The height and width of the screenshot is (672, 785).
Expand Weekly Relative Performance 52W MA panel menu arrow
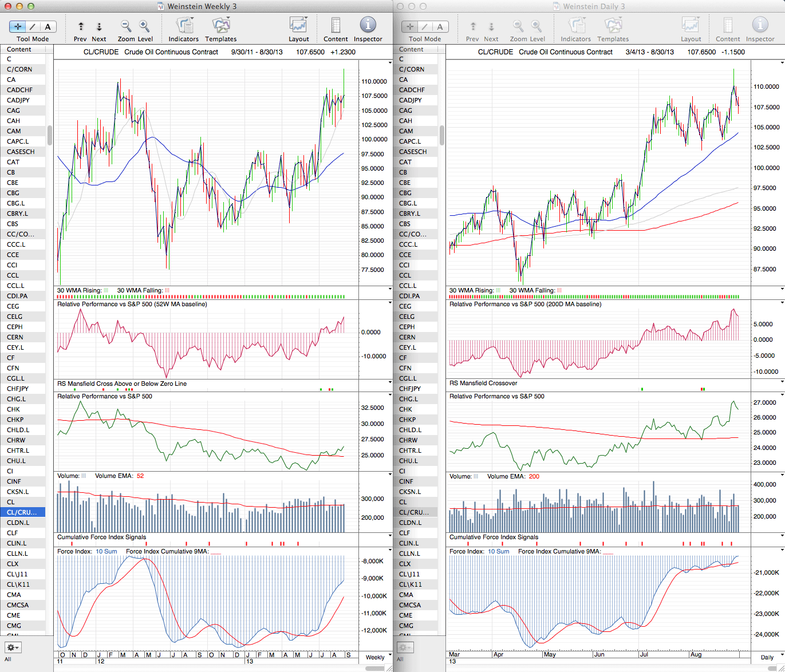(390, 304)
